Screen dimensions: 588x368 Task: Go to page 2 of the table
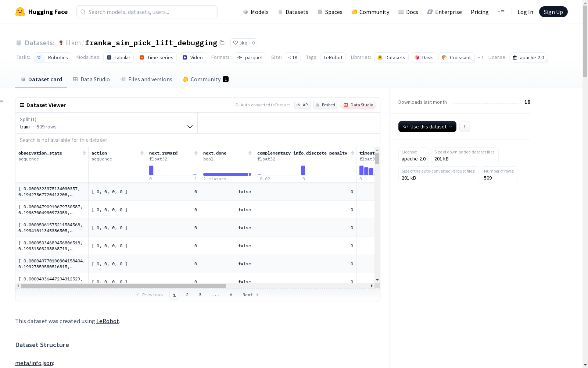coord(187,295)
